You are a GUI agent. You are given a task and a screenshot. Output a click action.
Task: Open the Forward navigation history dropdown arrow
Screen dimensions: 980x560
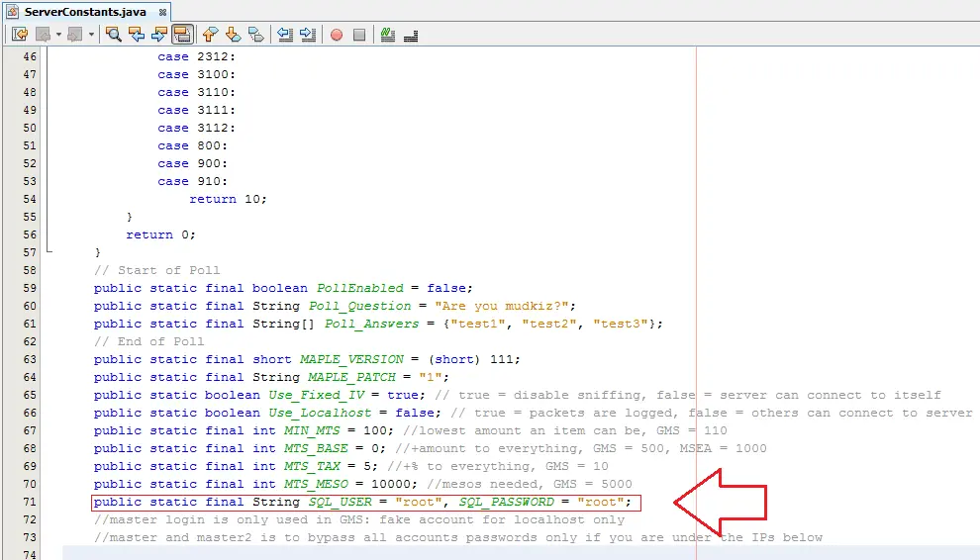[91, 35]
